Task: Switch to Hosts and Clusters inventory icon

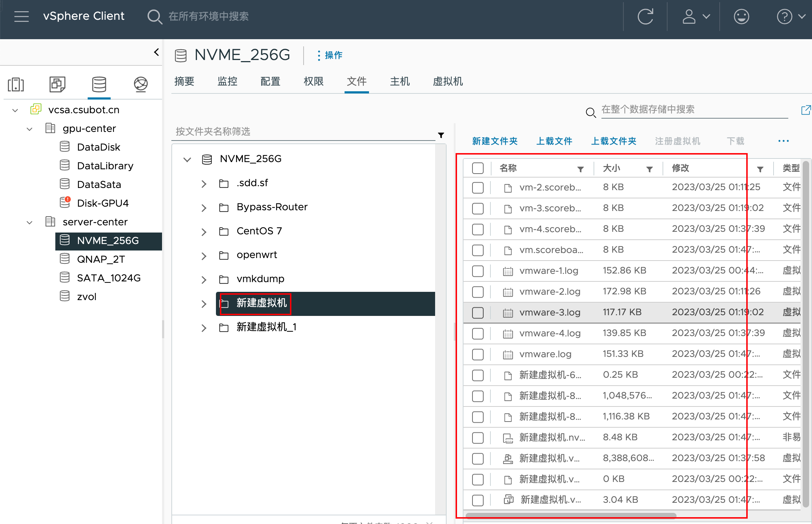Action: (16, 84)
